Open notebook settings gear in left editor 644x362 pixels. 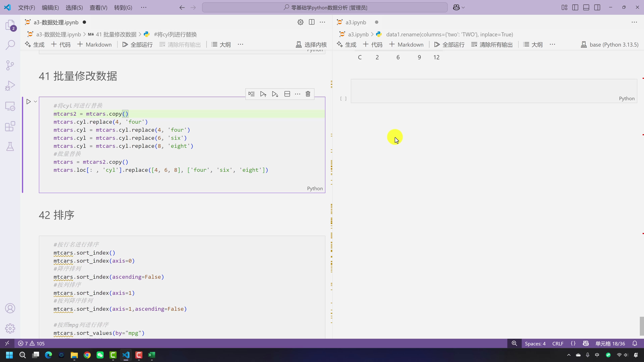[301, 22]
